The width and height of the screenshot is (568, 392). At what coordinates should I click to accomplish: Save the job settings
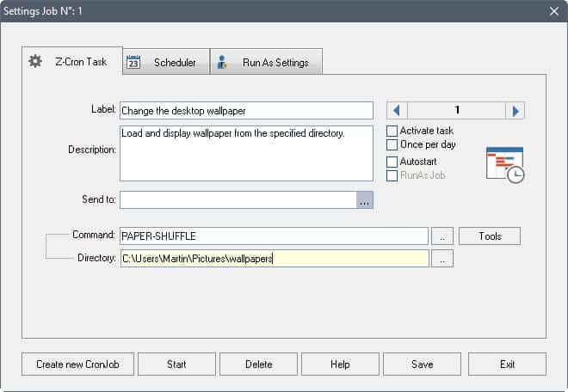click(422, 364)
